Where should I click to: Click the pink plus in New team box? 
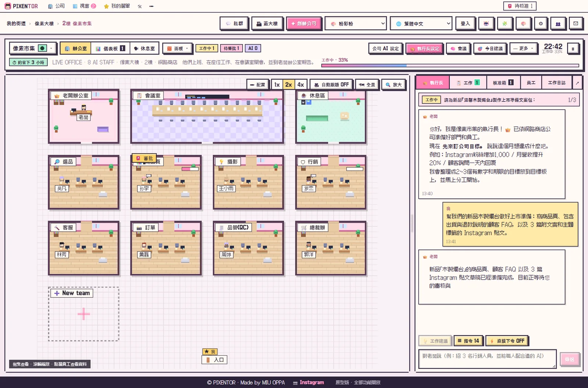click(83, 314)
